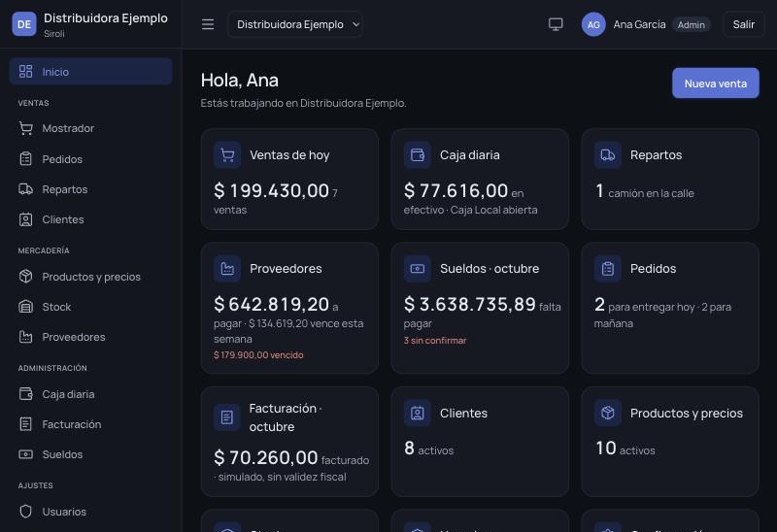
Task: Open Mostrador from the sidebar
Action: (90, 128)
